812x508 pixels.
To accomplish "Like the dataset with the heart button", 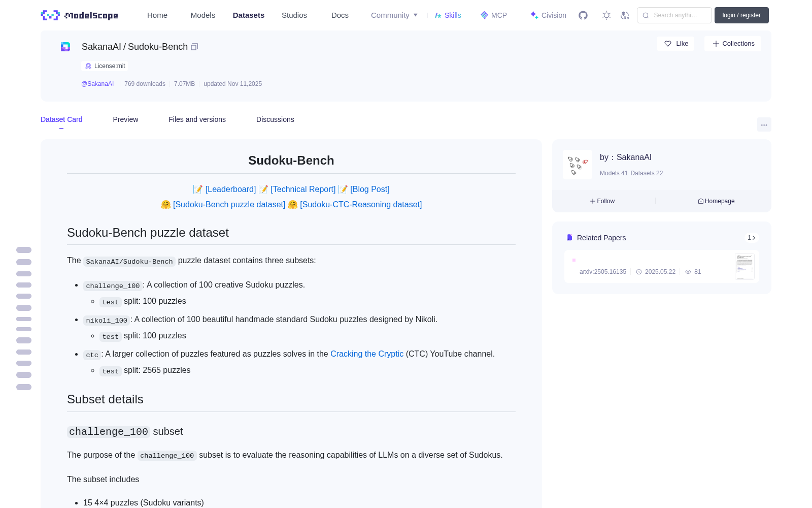I will (676, 44).
